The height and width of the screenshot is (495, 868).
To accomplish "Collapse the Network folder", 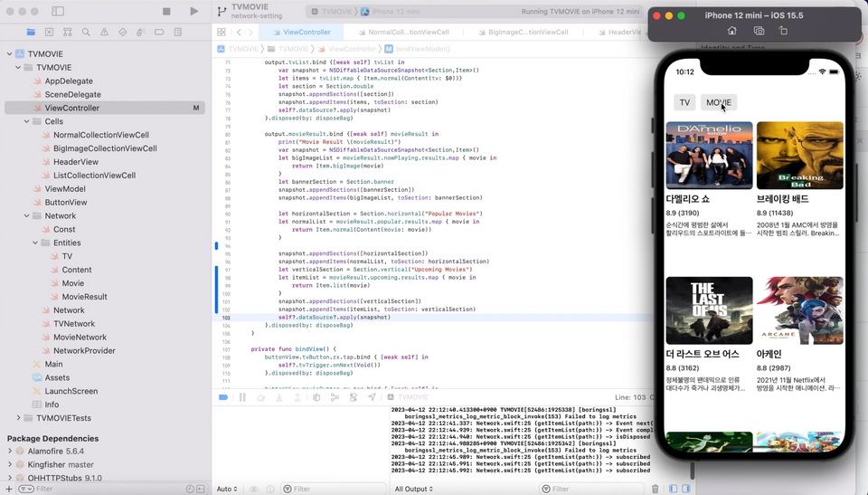I will pos(26,215).
